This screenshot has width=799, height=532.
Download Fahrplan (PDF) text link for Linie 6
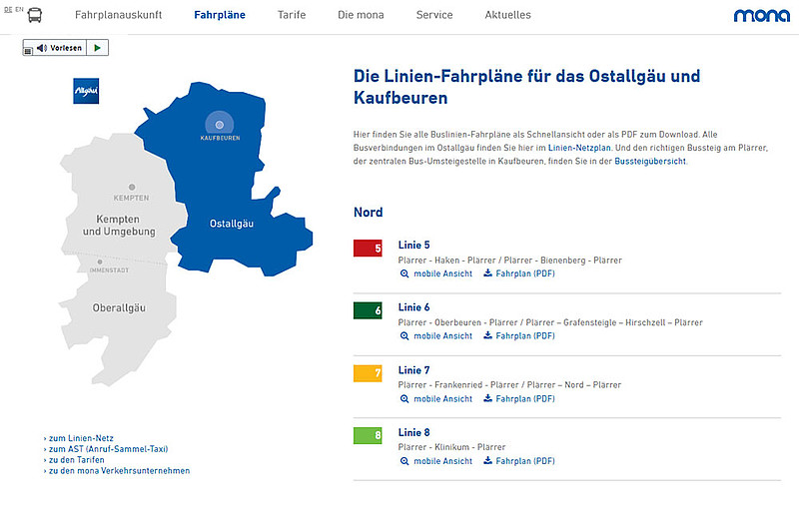(x=525, y=336)
